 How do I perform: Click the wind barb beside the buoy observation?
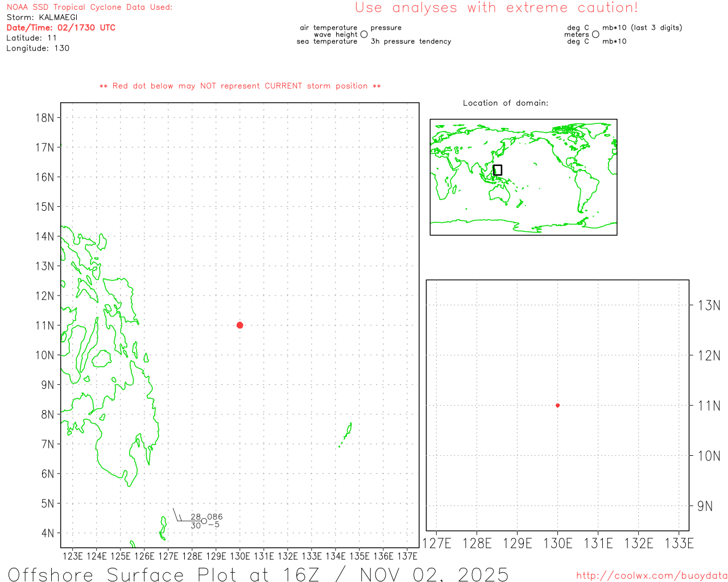click(x=177, y=516)
